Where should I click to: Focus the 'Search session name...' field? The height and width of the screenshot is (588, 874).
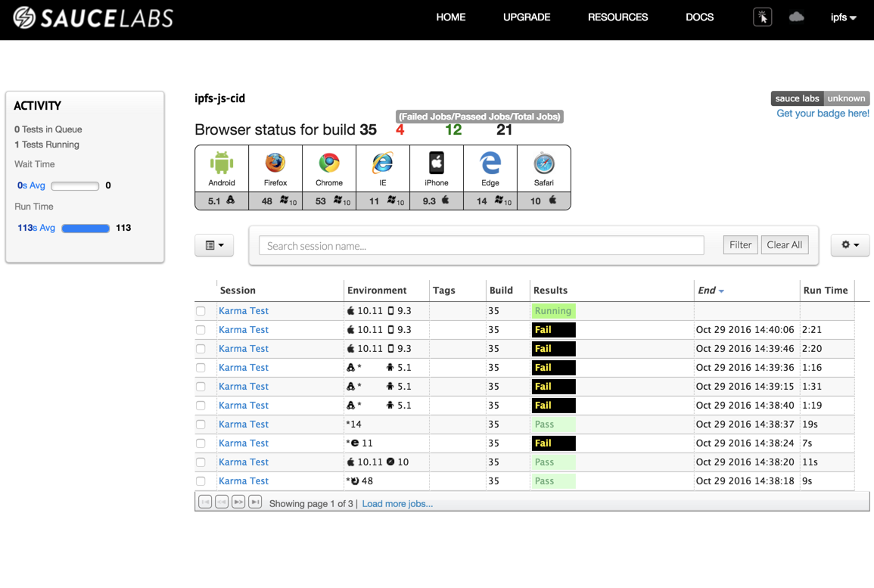pyautogui.click(x=481, y=246)
